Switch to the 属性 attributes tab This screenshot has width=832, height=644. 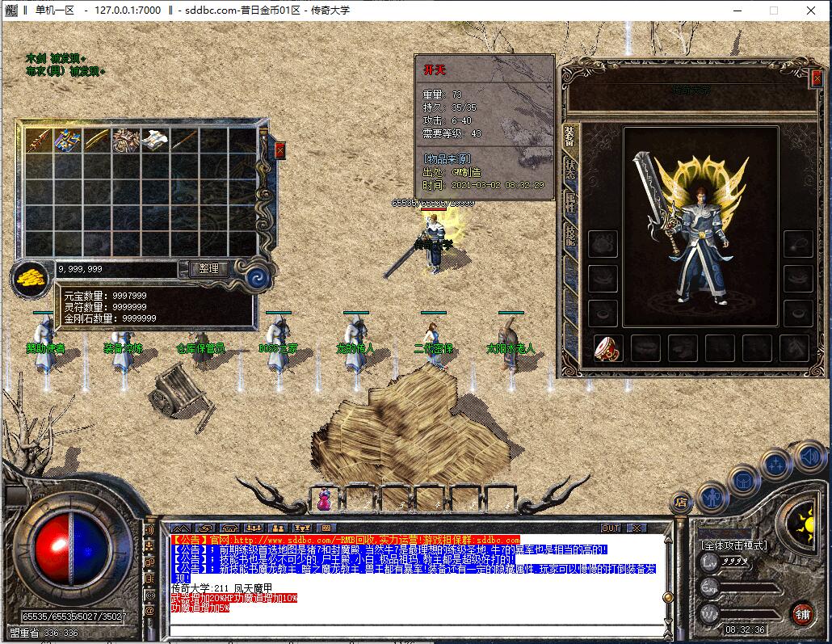pyautogui.click(x=570, y=202)
